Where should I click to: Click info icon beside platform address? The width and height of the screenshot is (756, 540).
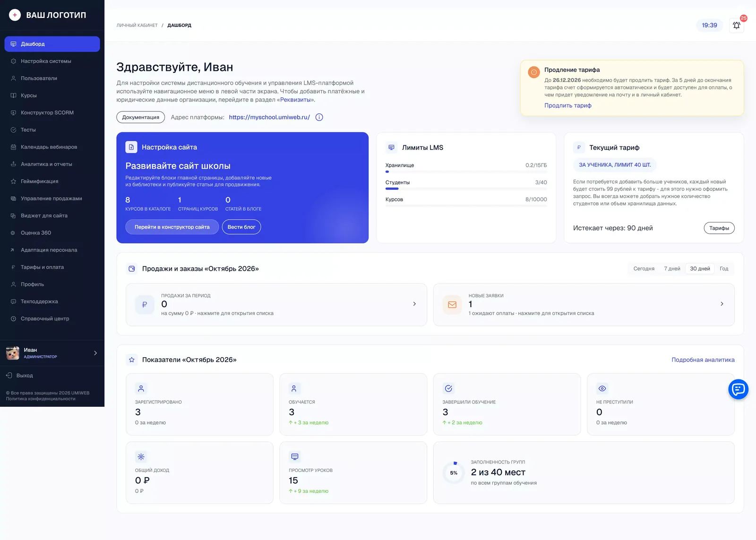319,117
